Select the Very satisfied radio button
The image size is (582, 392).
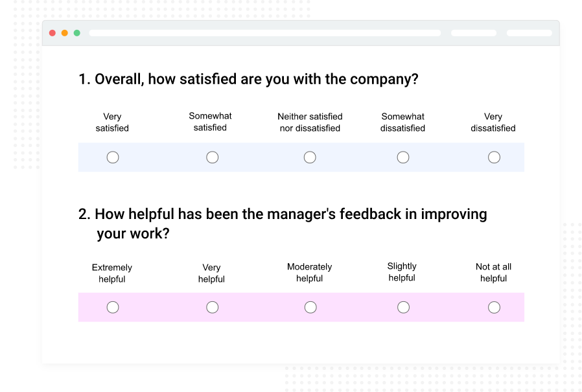point(113,157)
